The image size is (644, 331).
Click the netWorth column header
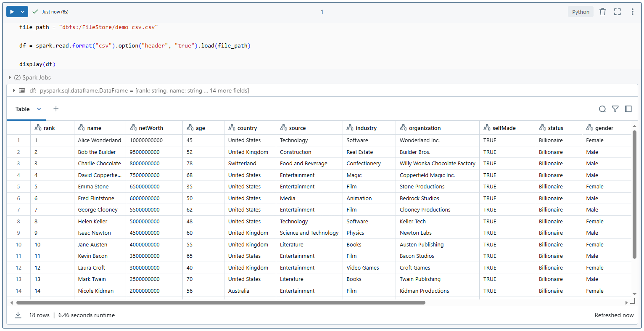154,128
